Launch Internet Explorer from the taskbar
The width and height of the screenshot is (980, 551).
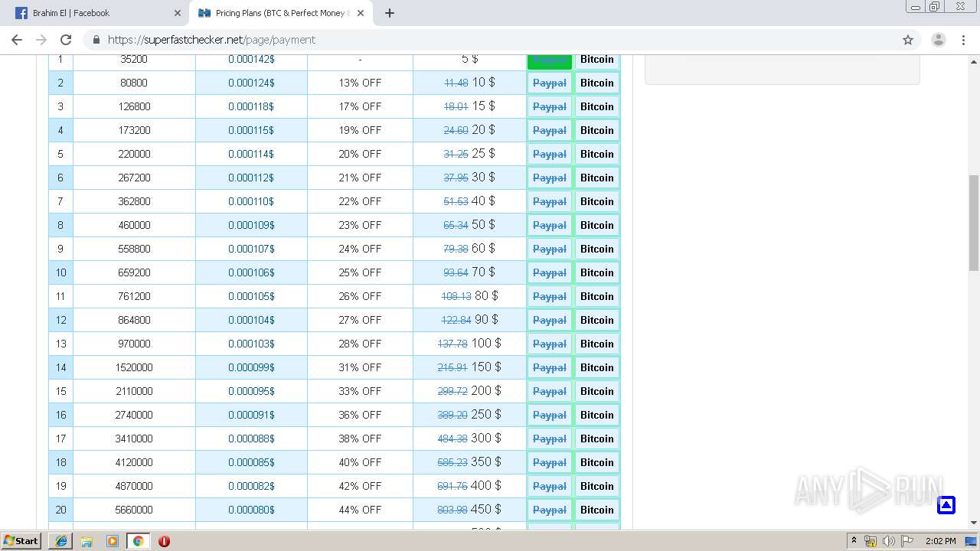(61, 541)
